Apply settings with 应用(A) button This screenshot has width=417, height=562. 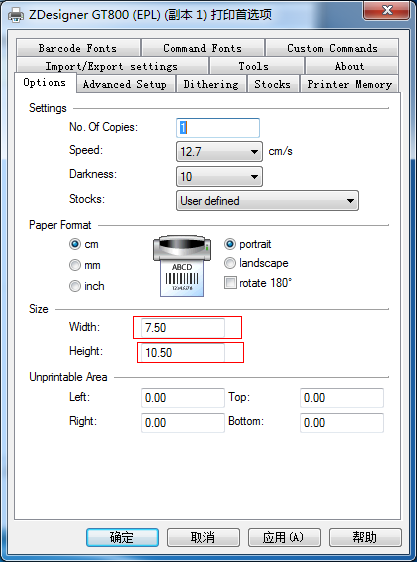click(x=284, y=537)
